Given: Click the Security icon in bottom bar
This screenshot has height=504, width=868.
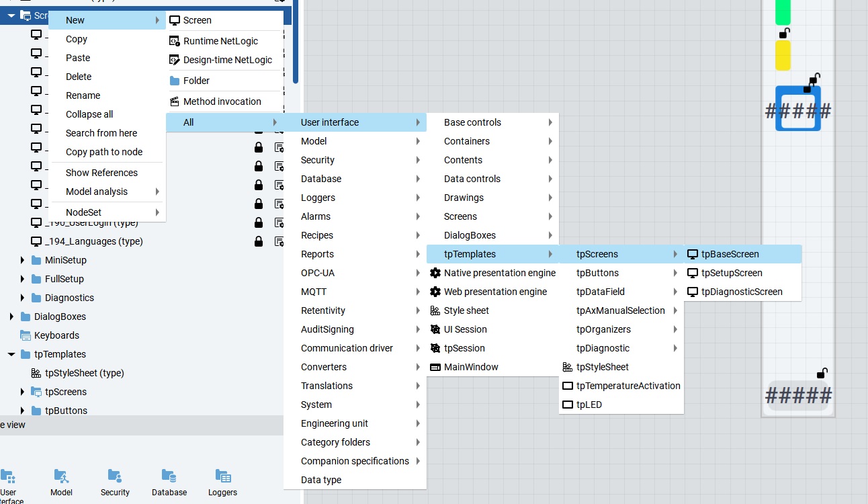Looking at the screenshot, I should tap(115, 477).
